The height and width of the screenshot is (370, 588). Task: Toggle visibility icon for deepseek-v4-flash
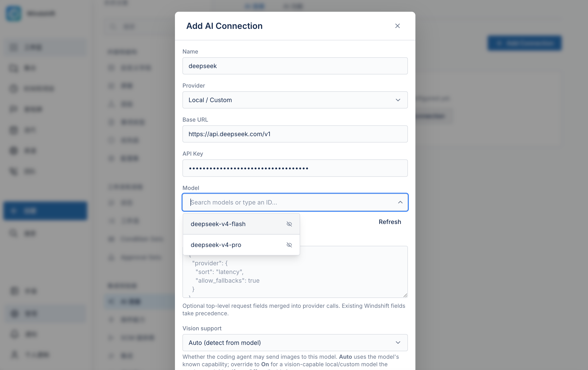tap(289, 224)
